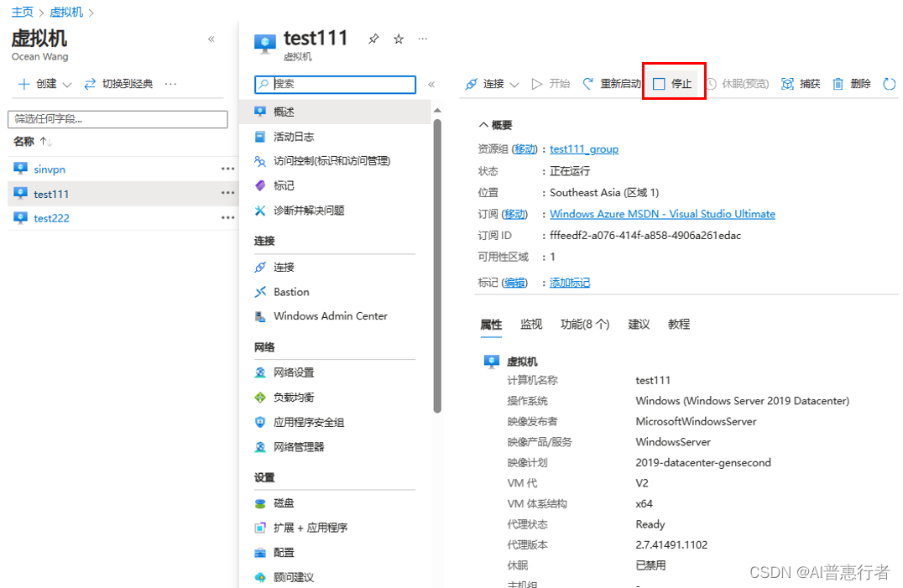Open the test111_group resource group link
Viewport: 903px width, 588px height.
584,149
